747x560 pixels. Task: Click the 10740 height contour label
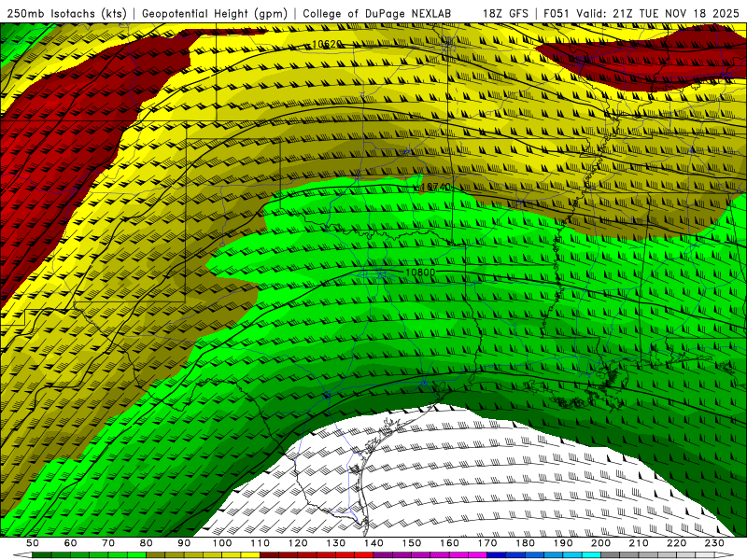tap(435, 188)
